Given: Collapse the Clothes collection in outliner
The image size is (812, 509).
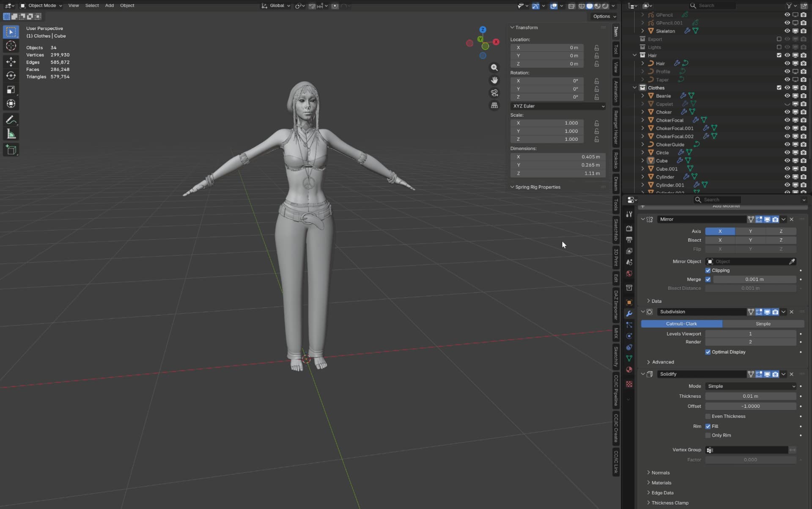Looking at the screenshot, I should [x=634, y=88].
